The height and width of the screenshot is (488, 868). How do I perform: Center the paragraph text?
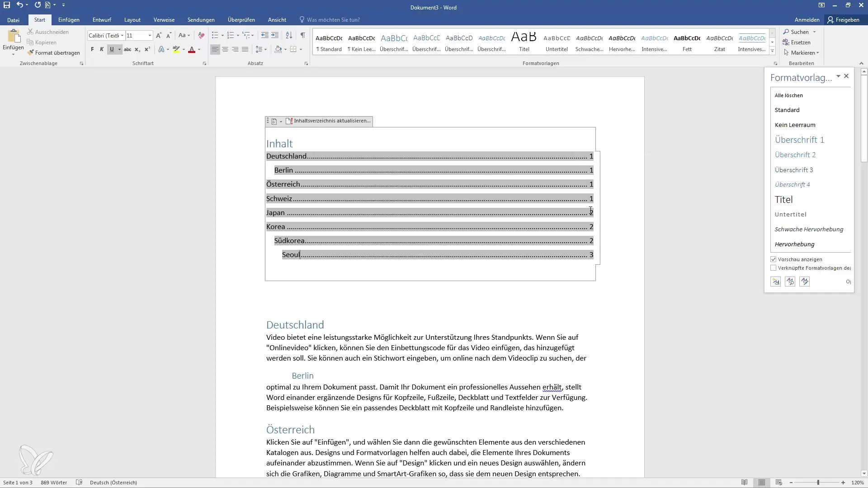(225, 49)
